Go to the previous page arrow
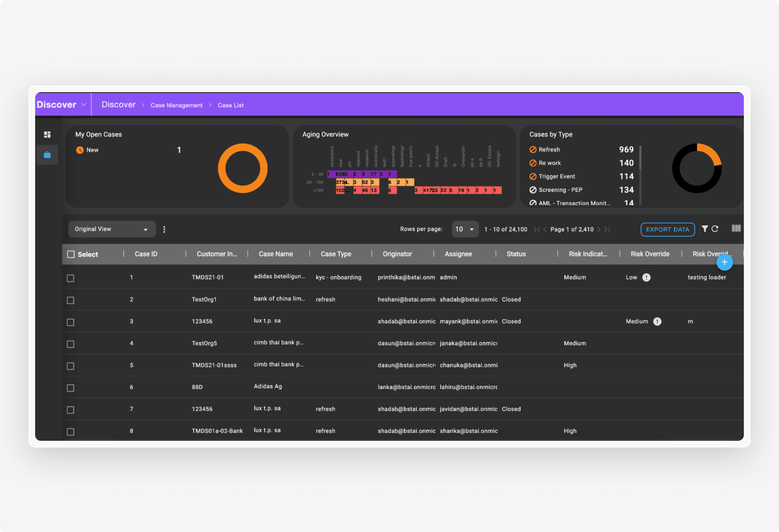 click(x=545, y=229)
